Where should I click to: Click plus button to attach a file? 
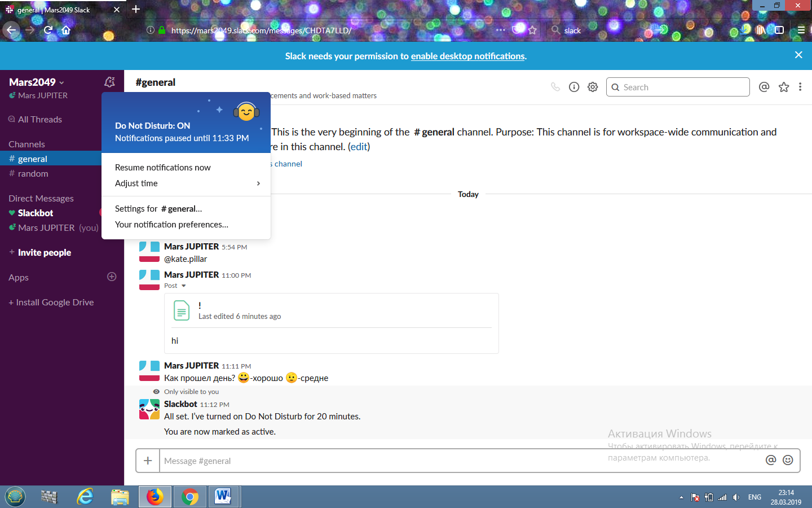click(148, 461)
